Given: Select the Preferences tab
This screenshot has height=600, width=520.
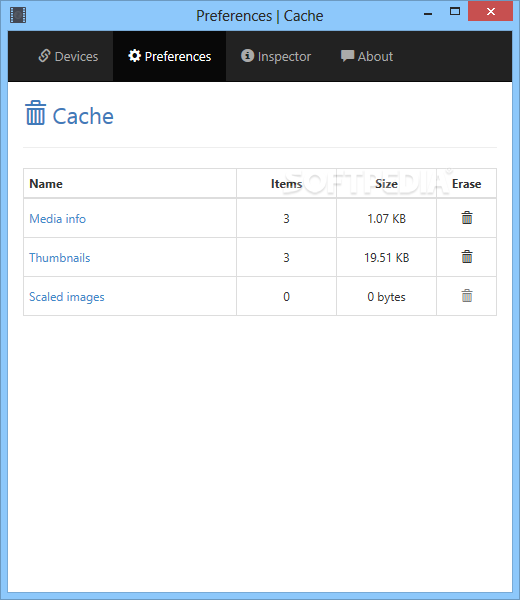Looking at the screenshot, I should 170,56.
